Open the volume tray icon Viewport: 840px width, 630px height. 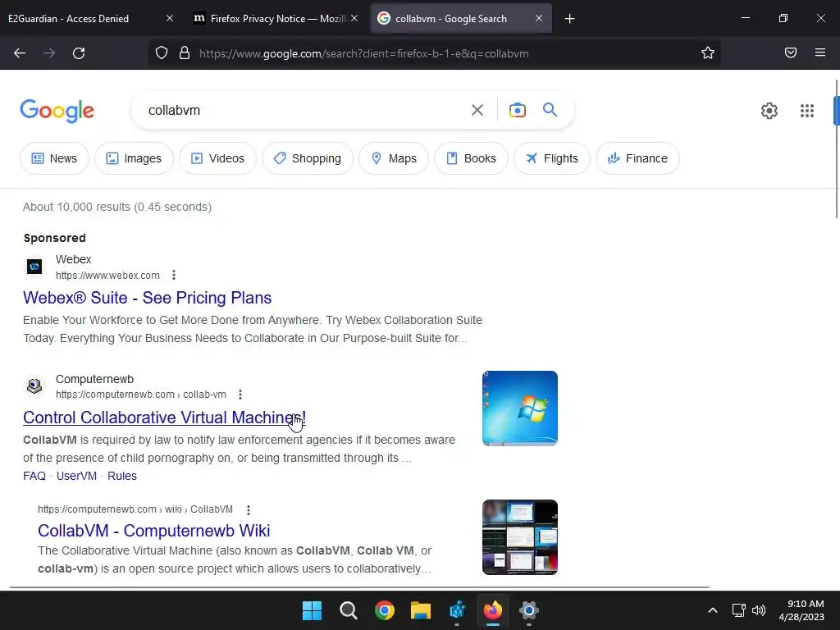click(759, 610)
